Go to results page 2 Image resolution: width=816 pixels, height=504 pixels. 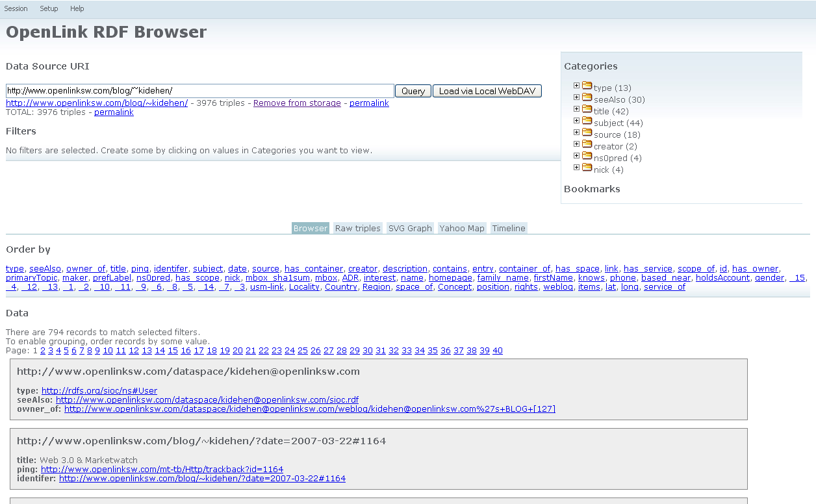point(43,350)
